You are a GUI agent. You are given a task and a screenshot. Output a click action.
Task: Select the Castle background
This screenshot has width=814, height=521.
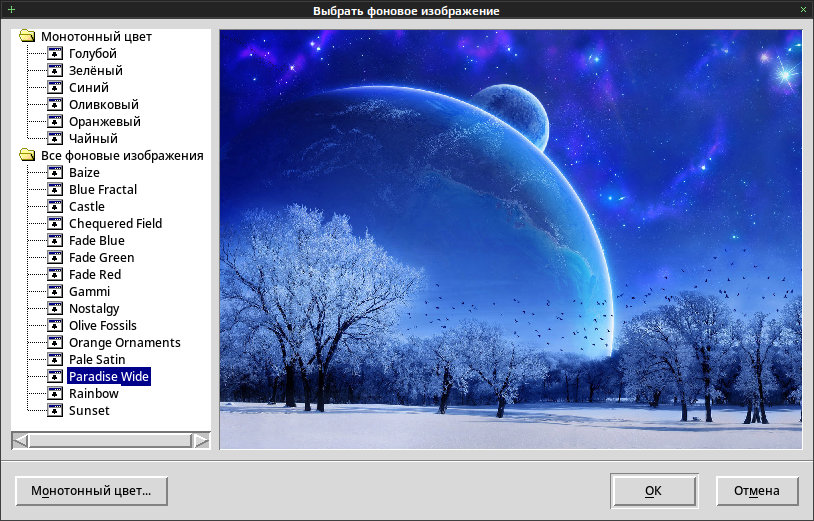(87, 207)
